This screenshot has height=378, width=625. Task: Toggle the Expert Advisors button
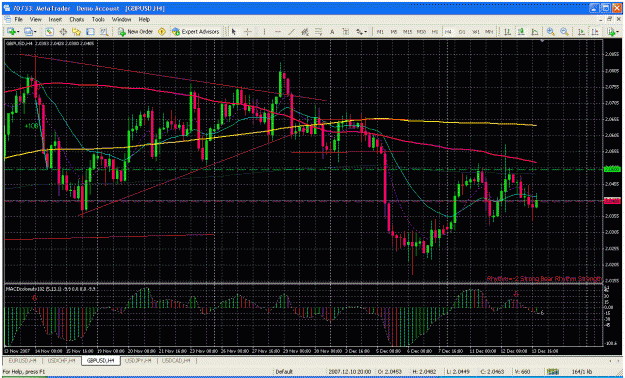(x=196, y=32)
